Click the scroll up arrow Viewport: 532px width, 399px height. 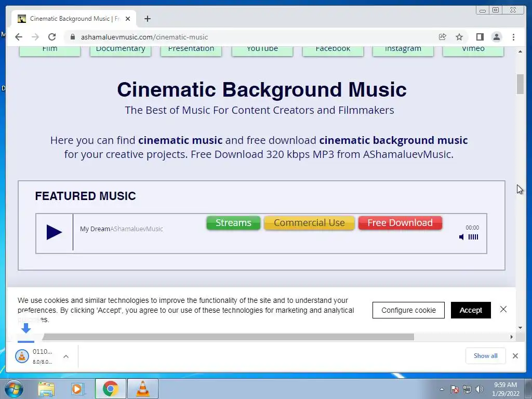[520, 51]
